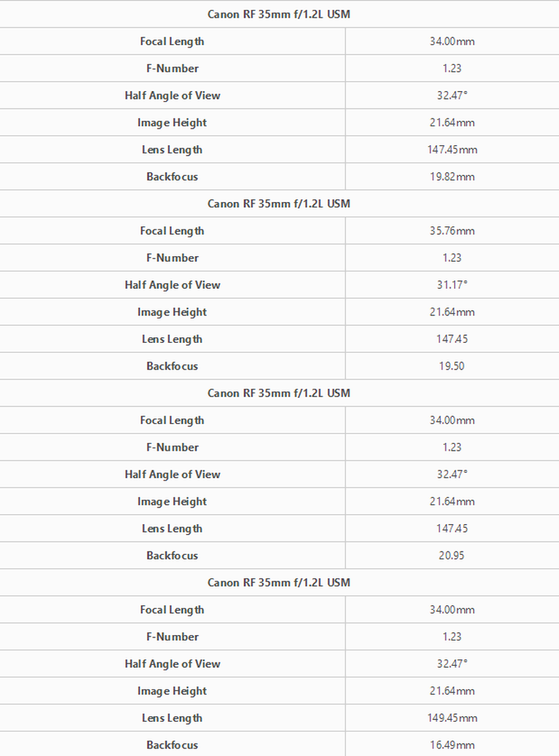The image size is (559, 756).
Task: Select the 31.17° half angle value
Action: (x=452, y=285)
